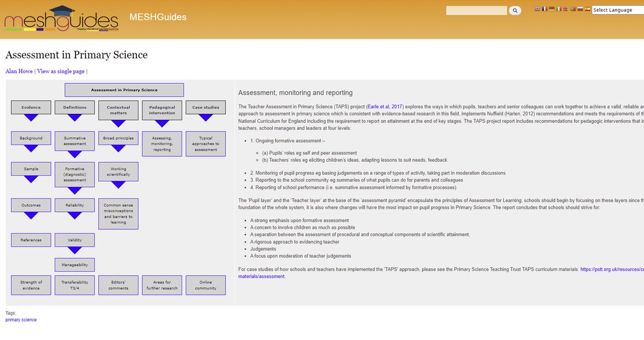Switch language via German flag

pos(551,9)
